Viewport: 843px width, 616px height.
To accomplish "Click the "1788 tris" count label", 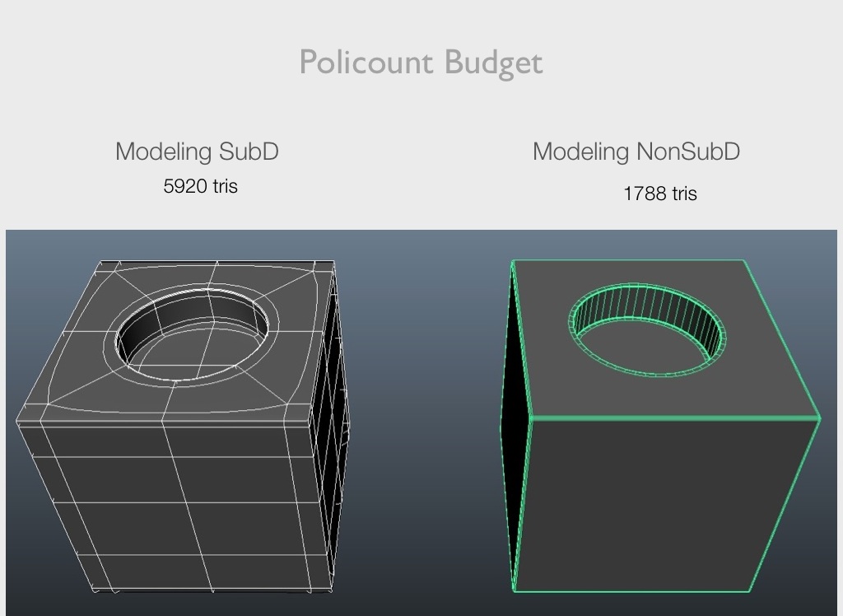I will pos(659,194).
